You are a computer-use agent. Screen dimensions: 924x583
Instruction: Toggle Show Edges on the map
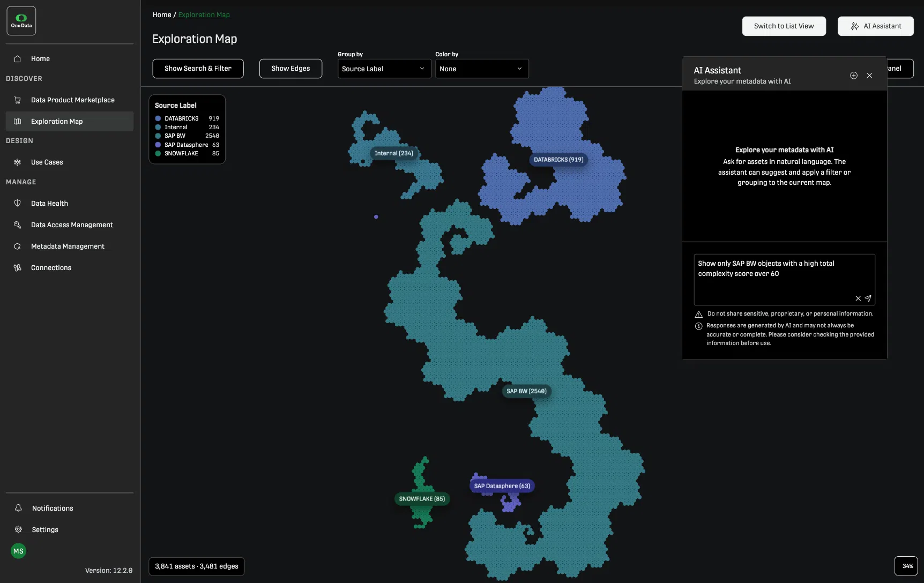(x=290, y=69)
